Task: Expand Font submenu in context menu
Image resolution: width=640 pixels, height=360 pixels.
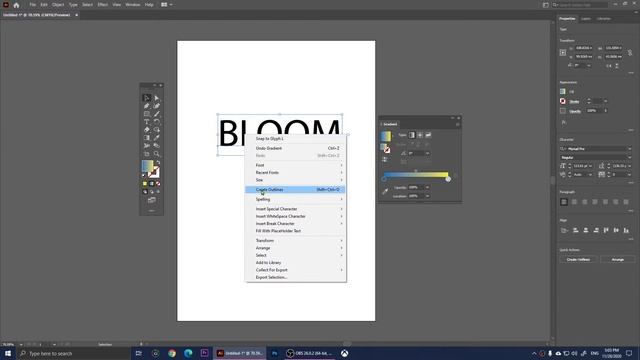Action: coord(296,165)
